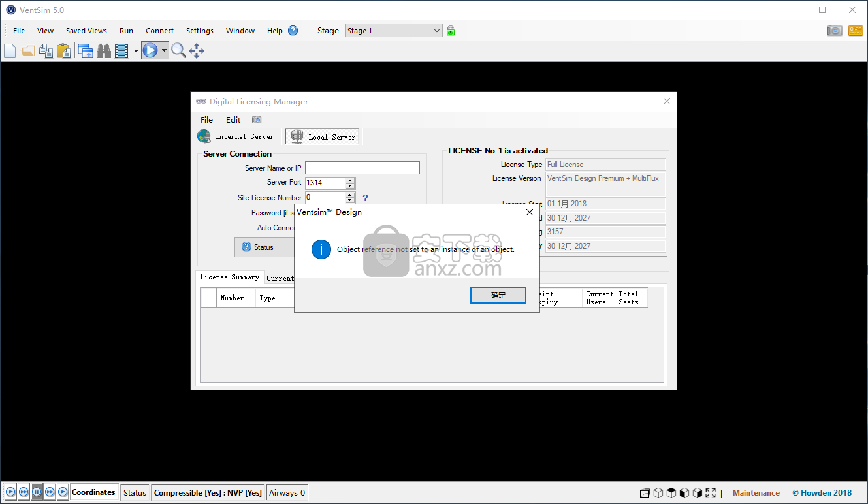
Task: Open the Saved Views menu
Action: (x=86, y=31)
